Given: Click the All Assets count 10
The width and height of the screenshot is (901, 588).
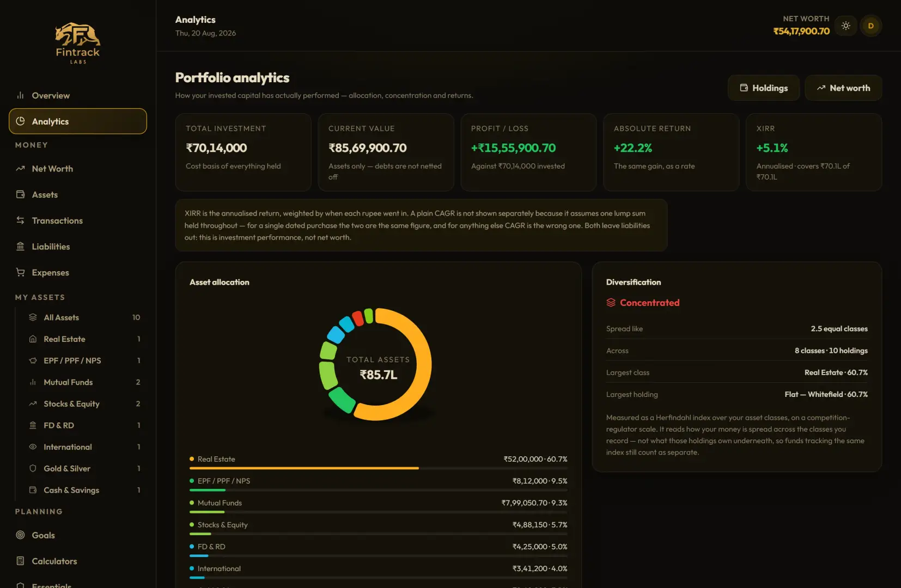Looking at the screenshot, I should (x=136, y=317).
